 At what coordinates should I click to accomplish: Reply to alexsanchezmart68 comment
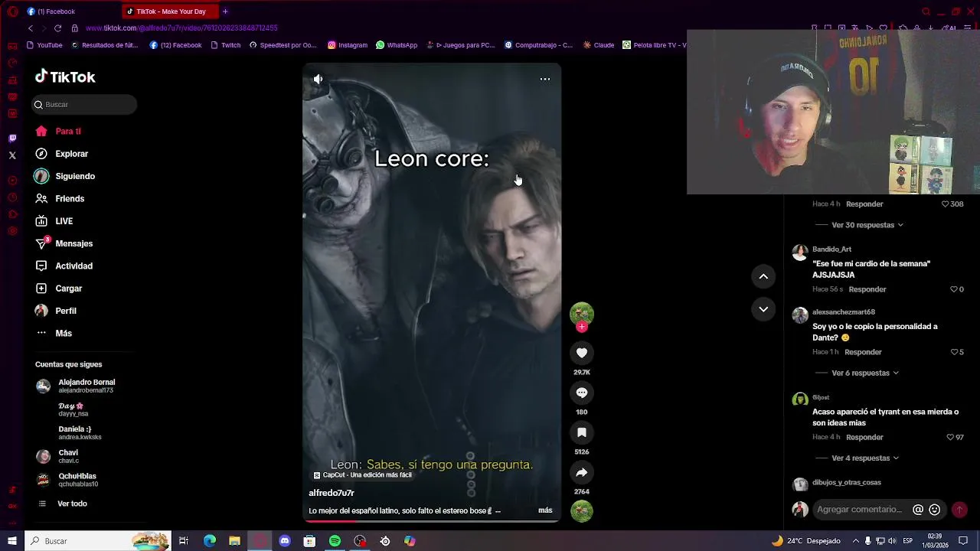coord(863,352)
